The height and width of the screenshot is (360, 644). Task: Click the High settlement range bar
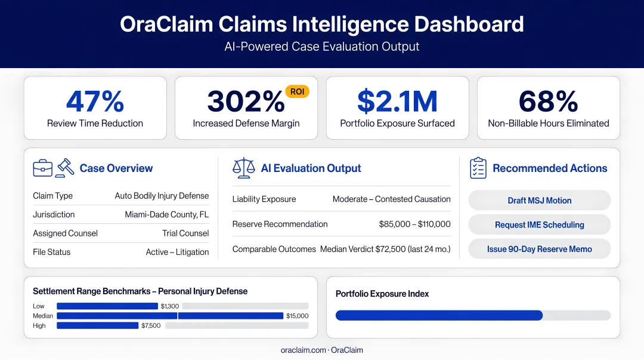(97, 325)
